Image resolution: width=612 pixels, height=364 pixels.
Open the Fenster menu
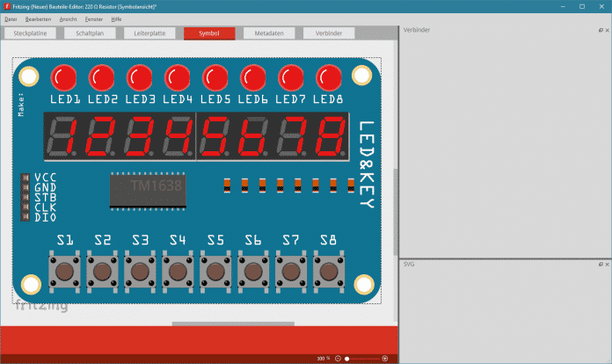point(94,18)
